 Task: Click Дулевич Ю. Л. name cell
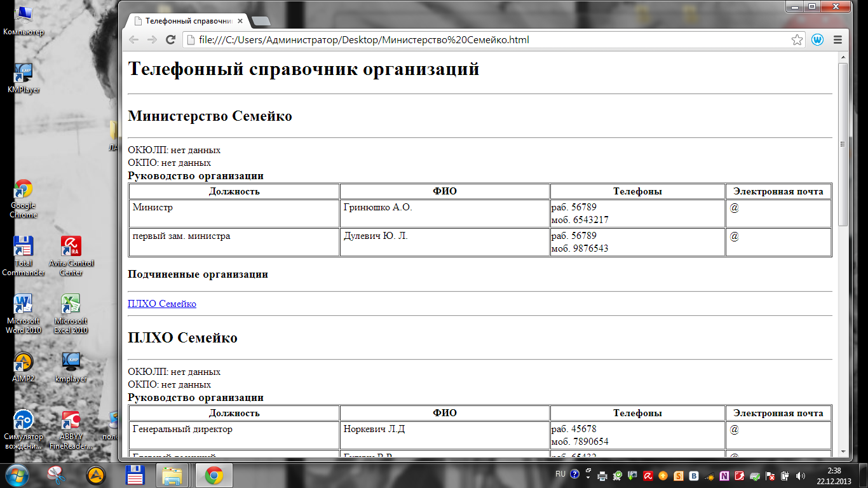[445, 242]
